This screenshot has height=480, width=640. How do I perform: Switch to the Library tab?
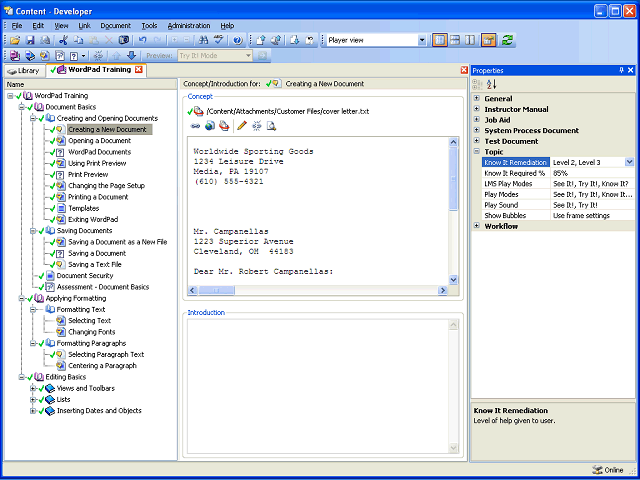(23, 71)
